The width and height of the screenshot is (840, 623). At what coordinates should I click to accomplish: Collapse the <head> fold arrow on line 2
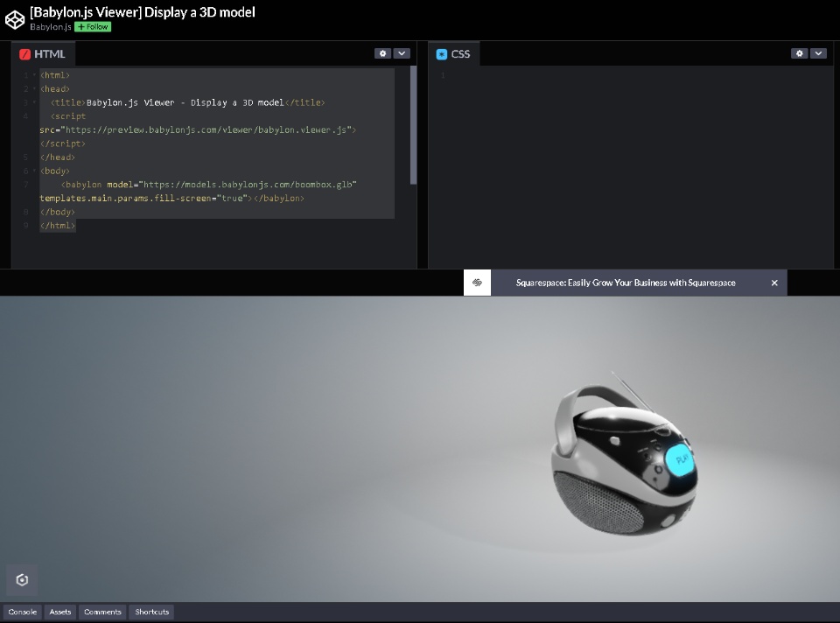click(x=34, y=89)
